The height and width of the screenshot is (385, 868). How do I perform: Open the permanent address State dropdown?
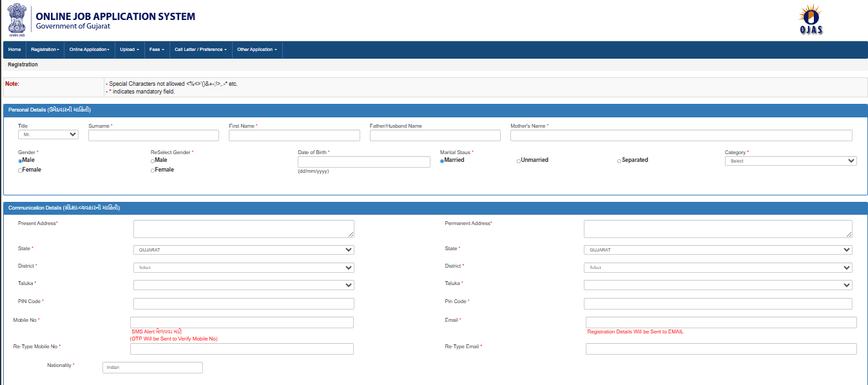coord(718,250)
